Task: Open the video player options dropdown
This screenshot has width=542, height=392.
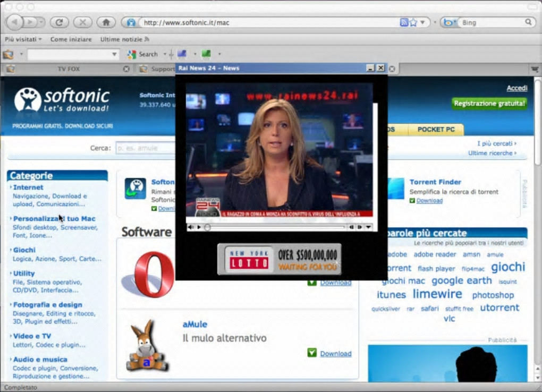Action: point(368,227)
